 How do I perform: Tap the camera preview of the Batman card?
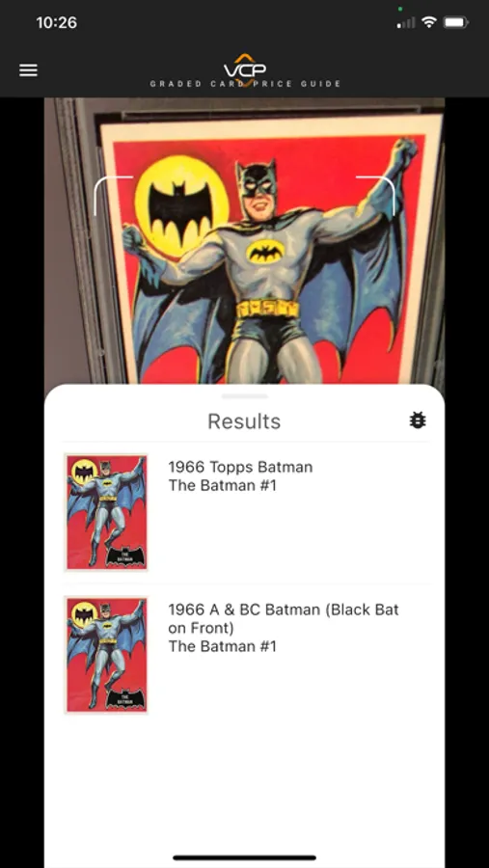(x=244, y=241)
